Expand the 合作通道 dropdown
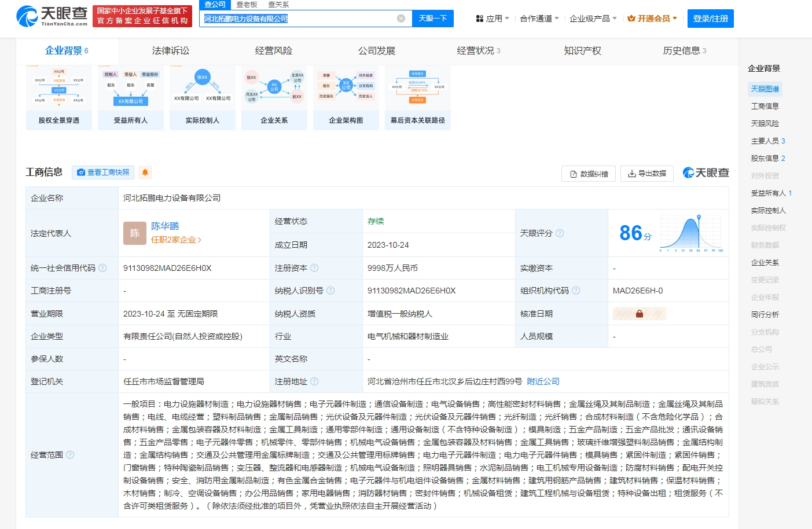The width and height of the screenshot is (812, 529). [539, 19]
